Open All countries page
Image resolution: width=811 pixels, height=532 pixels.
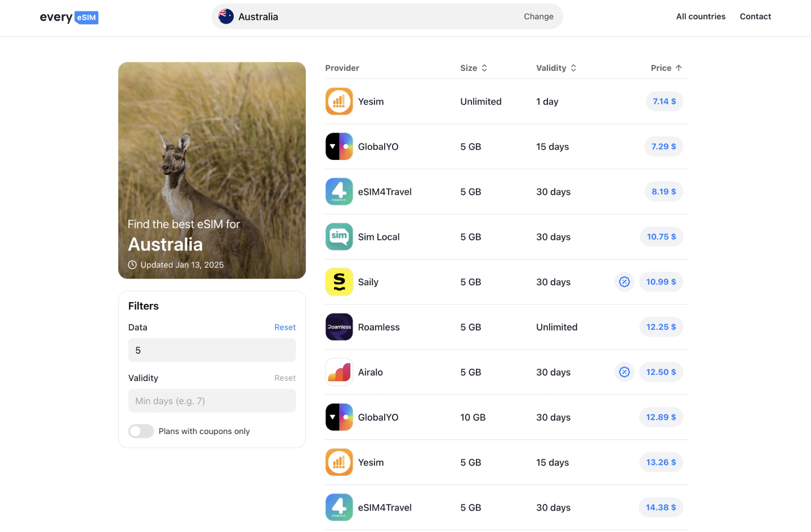(701, 16)
